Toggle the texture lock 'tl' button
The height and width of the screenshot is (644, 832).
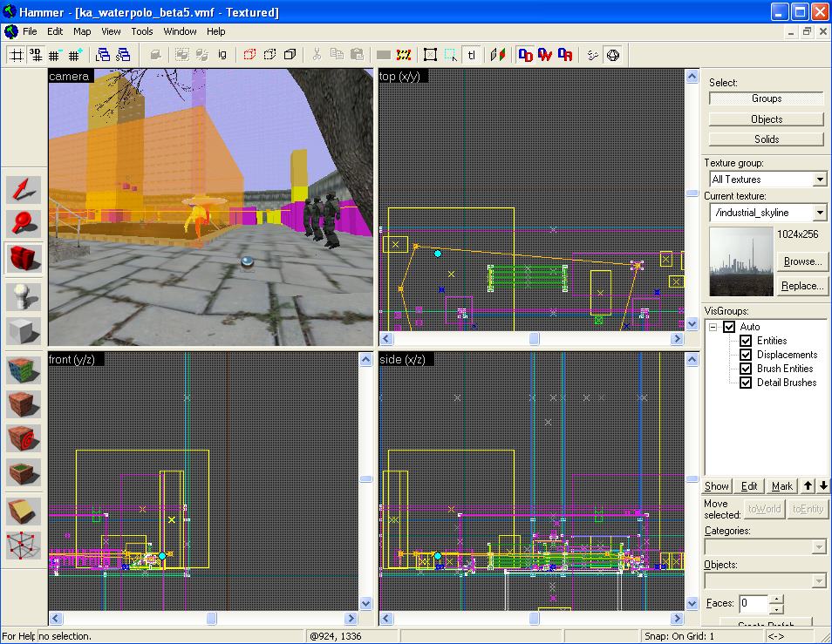pyautogui.click(x=472, y=54)
